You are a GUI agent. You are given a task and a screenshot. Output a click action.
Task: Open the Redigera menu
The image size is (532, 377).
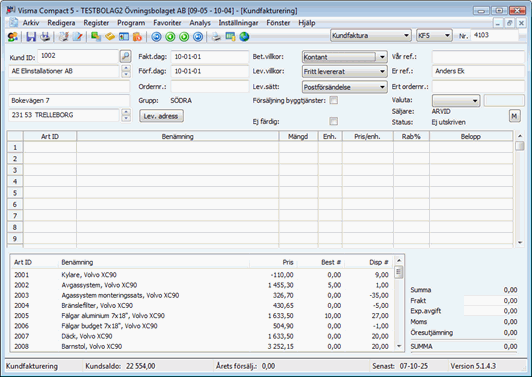(61, 23)
